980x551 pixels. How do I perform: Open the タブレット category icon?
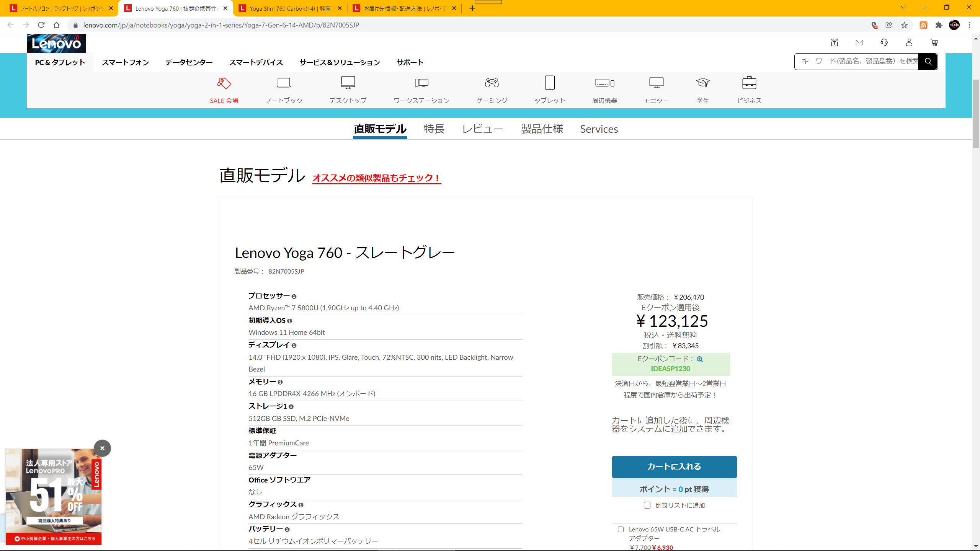click(x=550, y=83)
